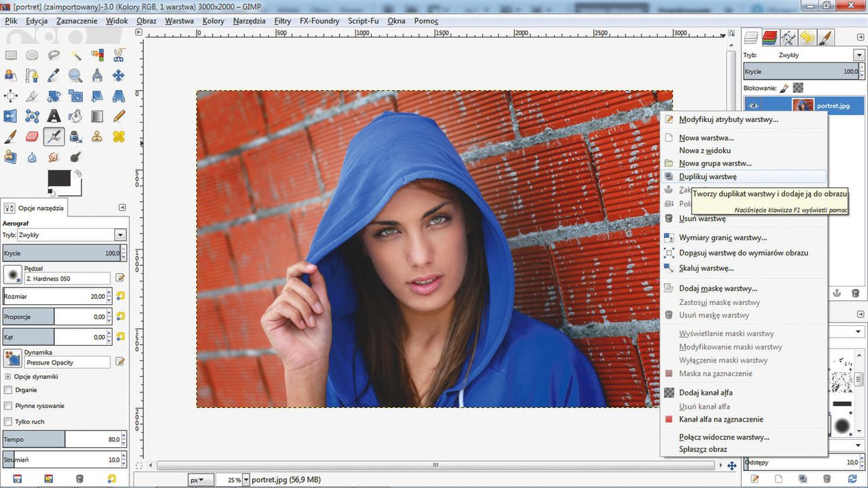The image size is (868, 488).
Task: Select the Rectangle Select tool
Action: (x=11, y=55)
